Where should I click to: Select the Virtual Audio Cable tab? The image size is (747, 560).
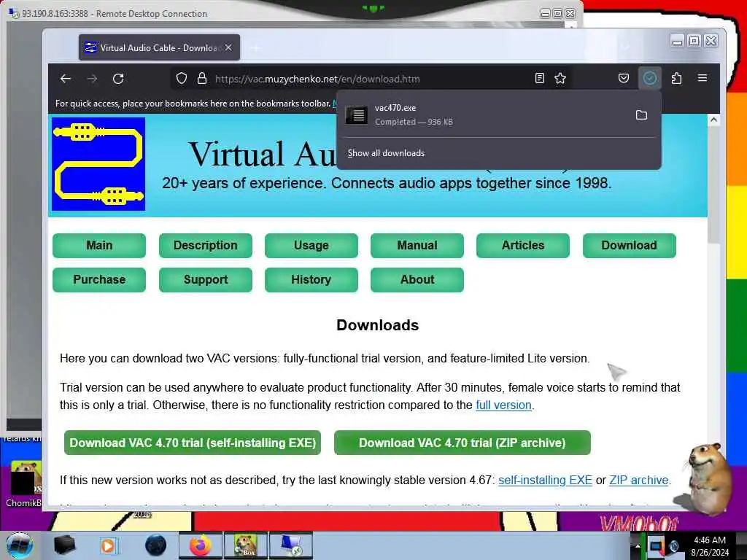[x=159, y=47]
